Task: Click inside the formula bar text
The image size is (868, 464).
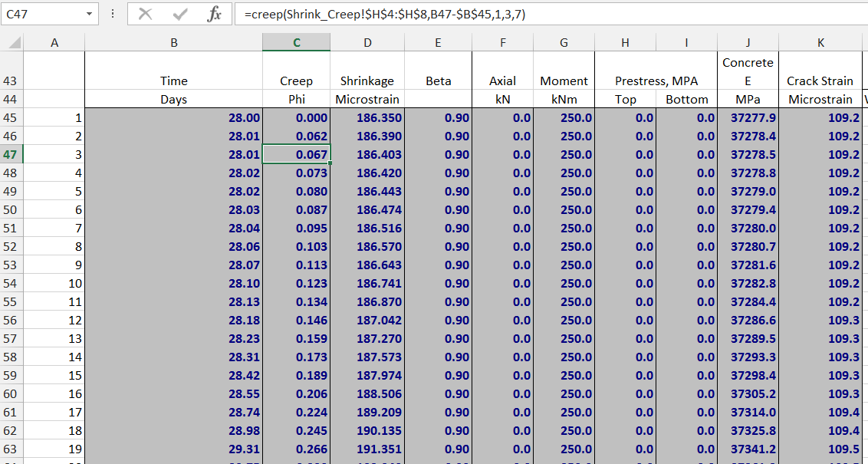Action: (x=537, y=15)
